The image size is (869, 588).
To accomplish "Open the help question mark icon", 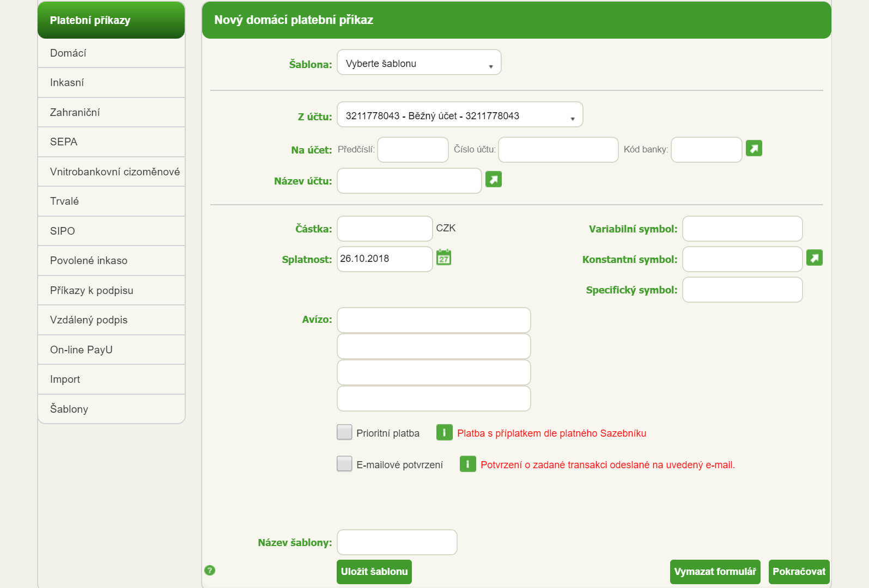I will click(210, 570).
